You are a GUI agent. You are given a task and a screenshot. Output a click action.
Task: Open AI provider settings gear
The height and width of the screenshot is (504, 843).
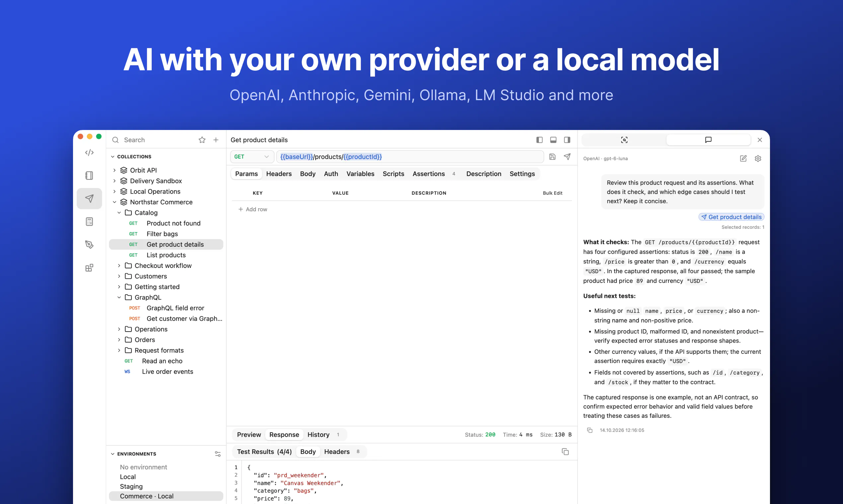click(758, 158)
